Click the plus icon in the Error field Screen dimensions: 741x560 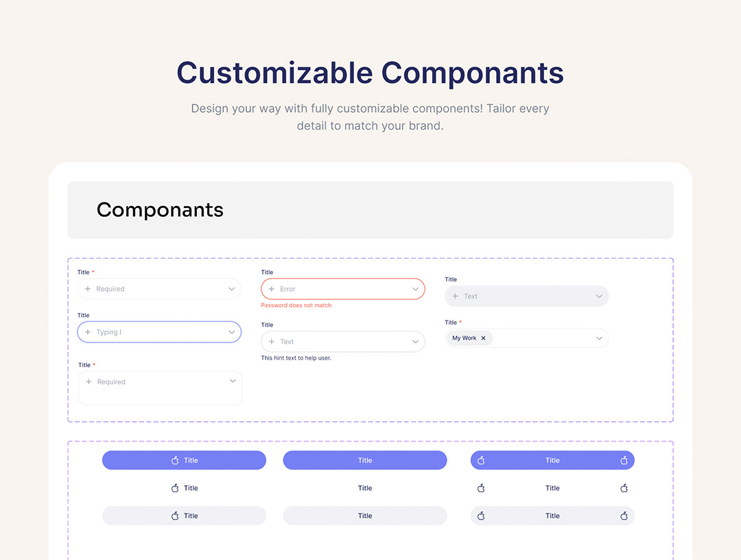pyautogui.click(x=272, y=289)
